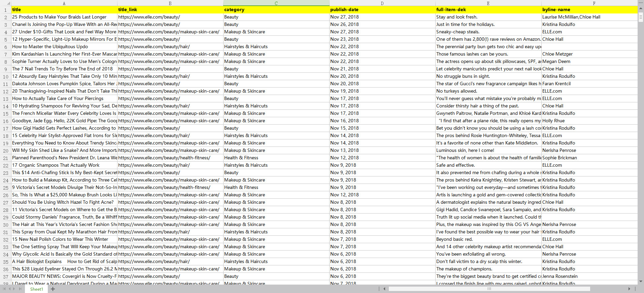Click the horizontal scrollbar thumb
Screen dimensions: 644x293
tap(489, 289)
